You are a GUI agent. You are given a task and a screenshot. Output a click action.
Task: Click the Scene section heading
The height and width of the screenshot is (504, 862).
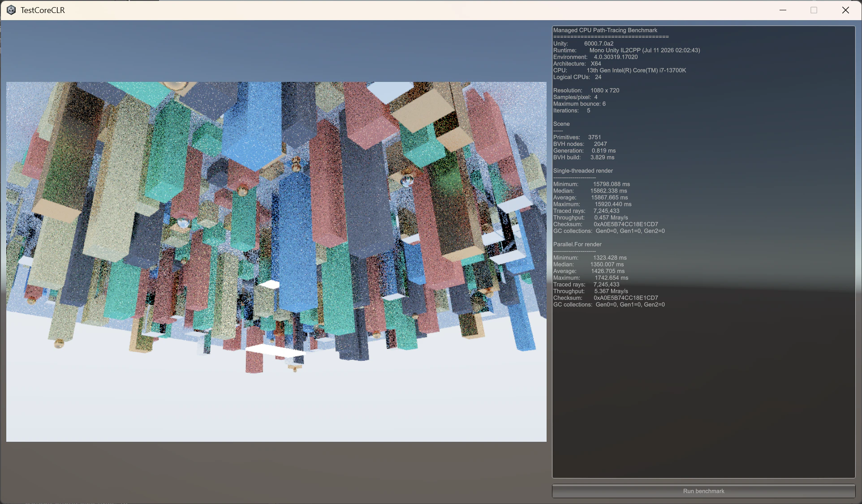[x=561, y=124]
